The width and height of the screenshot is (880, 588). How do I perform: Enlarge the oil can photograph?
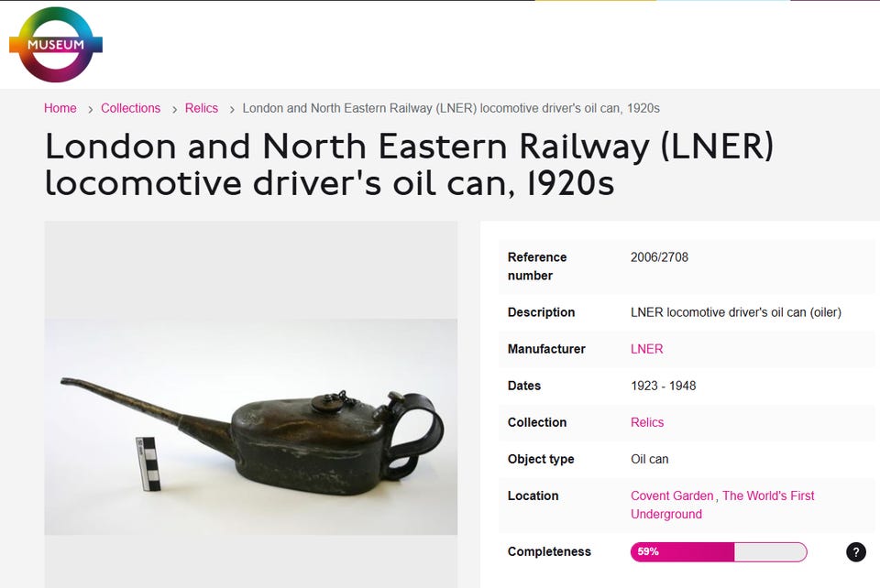tap(275, 426)
